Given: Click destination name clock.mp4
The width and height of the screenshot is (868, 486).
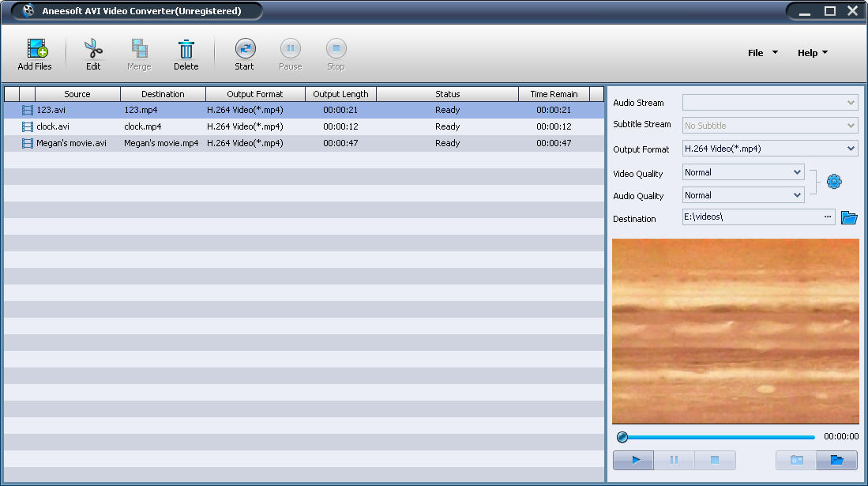Looking at the screenshot, I should pos(143,127).
